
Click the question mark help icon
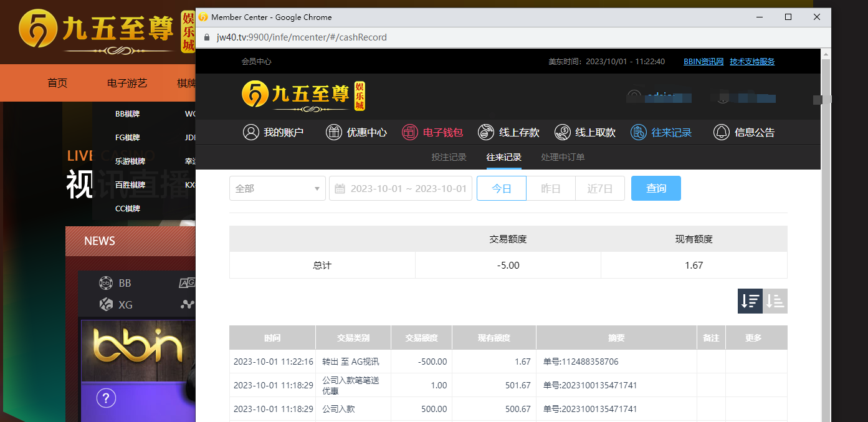pos(106,398)
